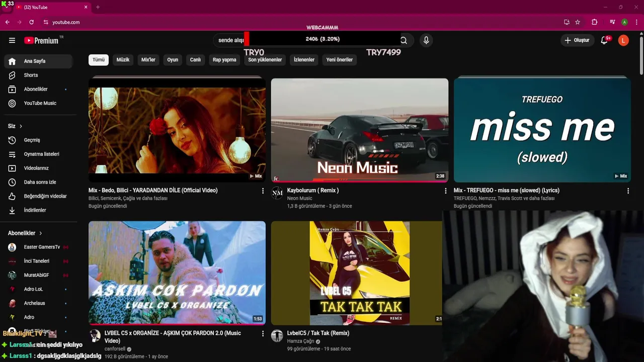Open the site info icon in address bar
644x362 pixels.
pos(46,22)
